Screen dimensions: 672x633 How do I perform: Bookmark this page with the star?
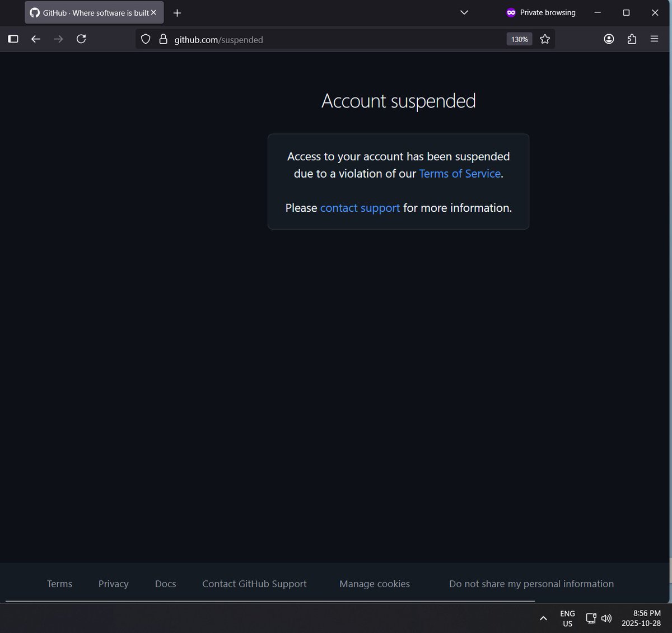[545, 39]
